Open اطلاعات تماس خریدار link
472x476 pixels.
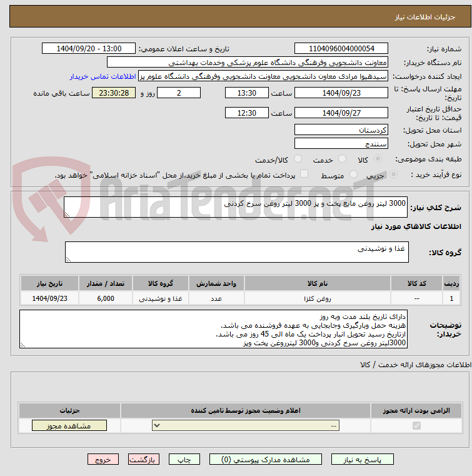(x=103, y=76)
